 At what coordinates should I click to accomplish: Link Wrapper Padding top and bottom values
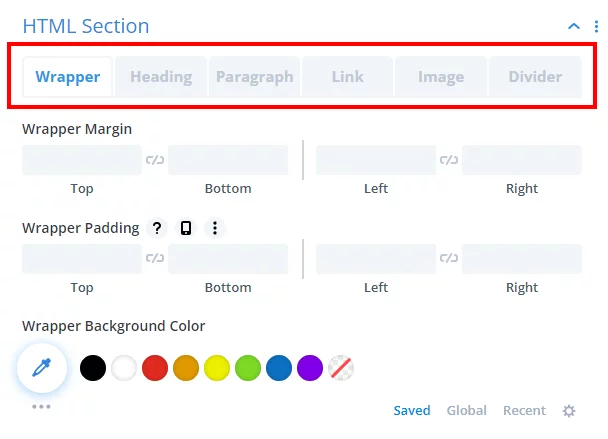point(155,258)
